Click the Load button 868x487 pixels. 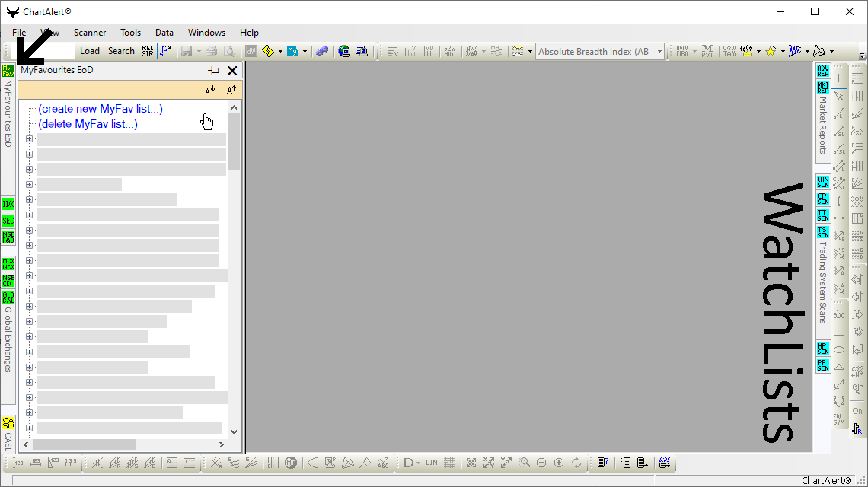[x=90, y=51]
